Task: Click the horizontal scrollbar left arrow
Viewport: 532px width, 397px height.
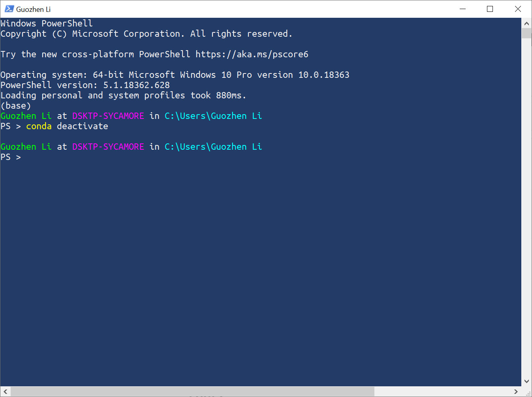Action: click(x=5, y=391)
